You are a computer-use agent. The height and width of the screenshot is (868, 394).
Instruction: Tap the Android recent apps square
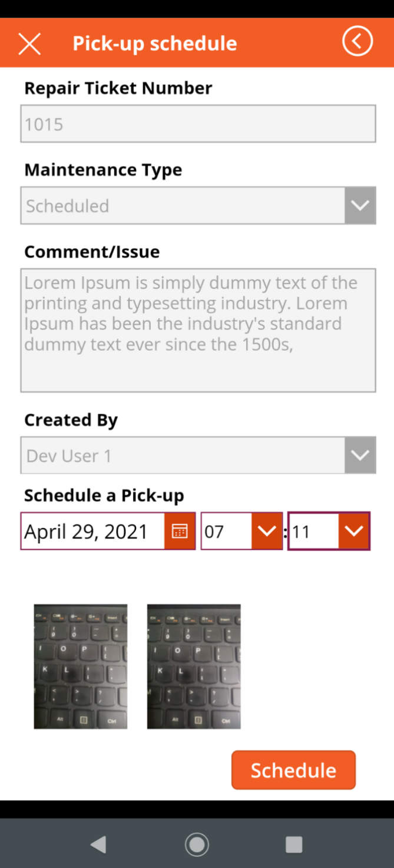tap(294, 844)
